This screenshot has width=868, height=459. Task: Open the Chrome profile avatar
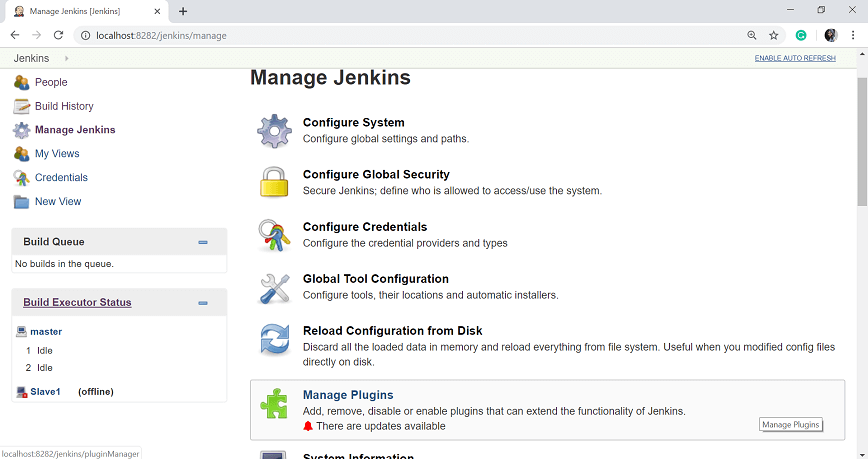(830, 35)
